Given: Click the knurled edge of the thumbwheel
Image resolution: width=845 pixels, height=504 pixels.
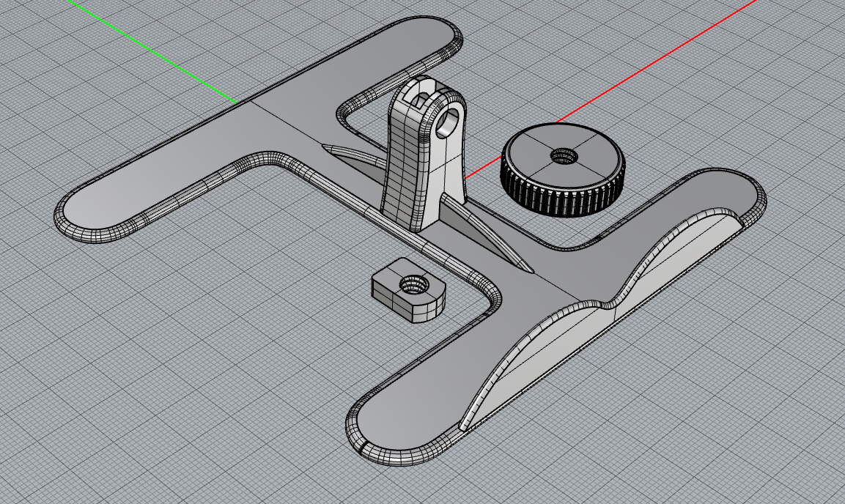Looking at the screenshot, I should click(557, 201).
